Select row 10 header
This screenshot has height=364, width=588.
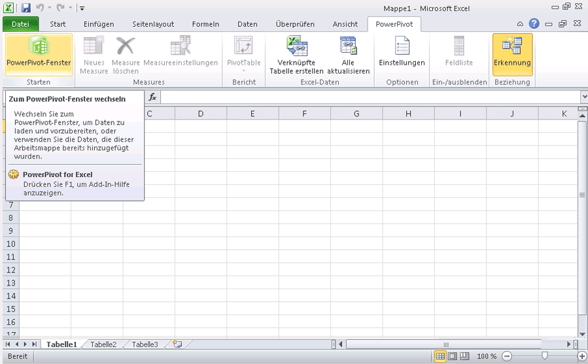11,244
